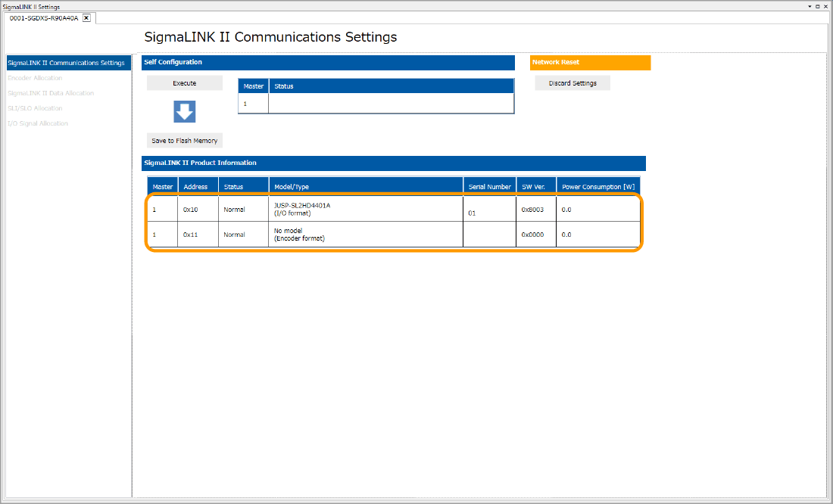Click the blue down arrow icon below Execute
833x504 pixels.
tap(184, 112)
